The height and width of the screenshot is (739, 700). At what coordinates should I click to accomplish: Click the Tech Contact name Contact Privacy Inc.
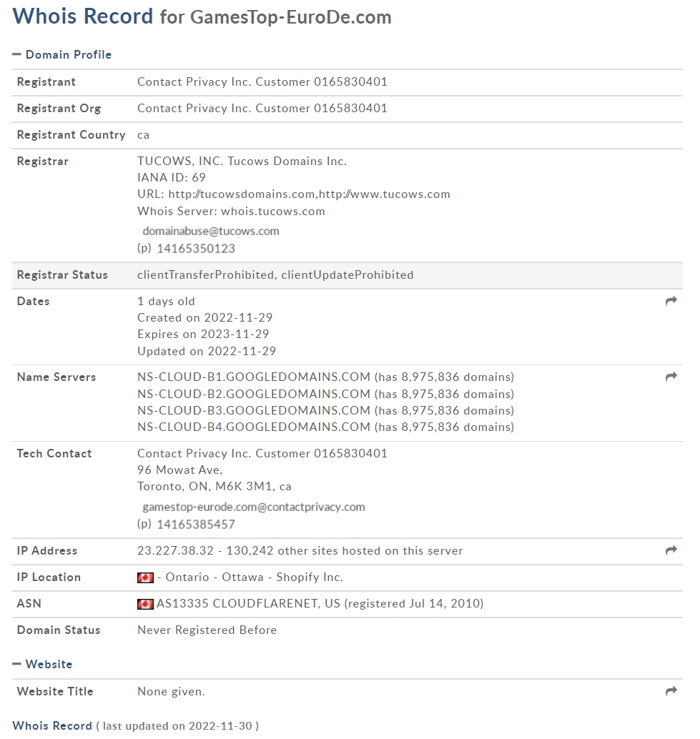pyautogui.click(x=262, y=453)
